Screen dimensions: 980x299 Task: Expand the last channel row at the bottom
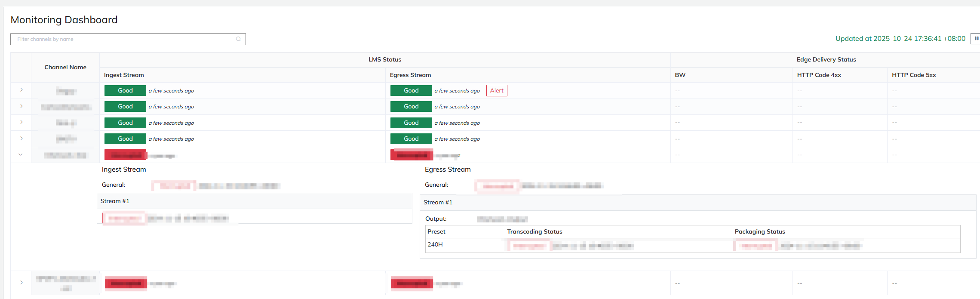[21, 283]
